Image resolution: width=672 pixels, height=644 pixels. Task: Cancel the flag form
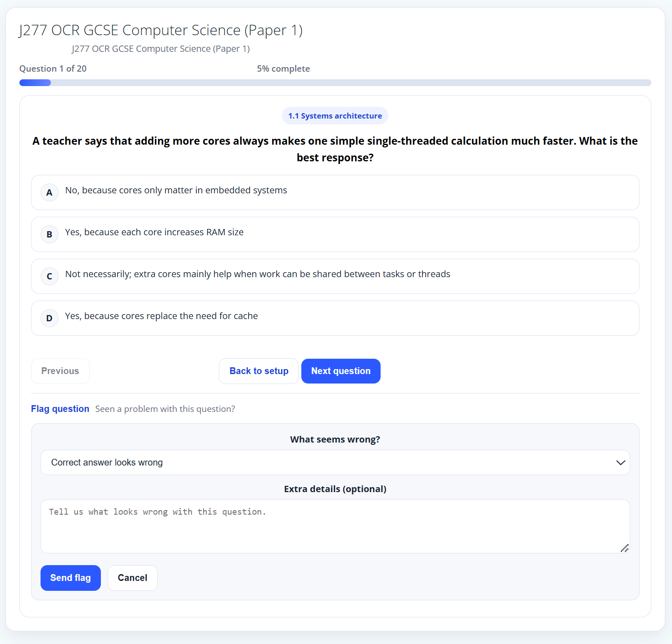(x=132, y=578)
